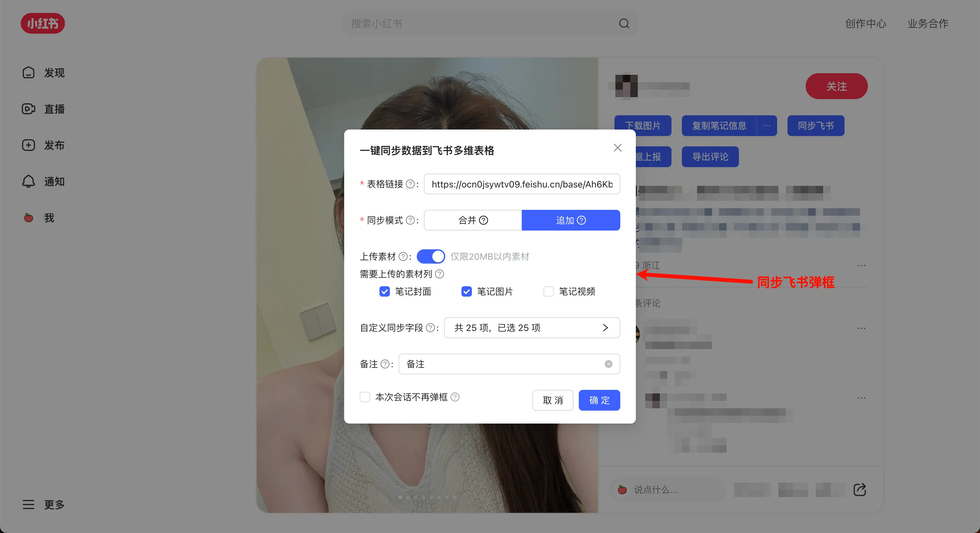Click the 创作中心 link
Viewport: 980px width, 533px height.
[866, 24]
